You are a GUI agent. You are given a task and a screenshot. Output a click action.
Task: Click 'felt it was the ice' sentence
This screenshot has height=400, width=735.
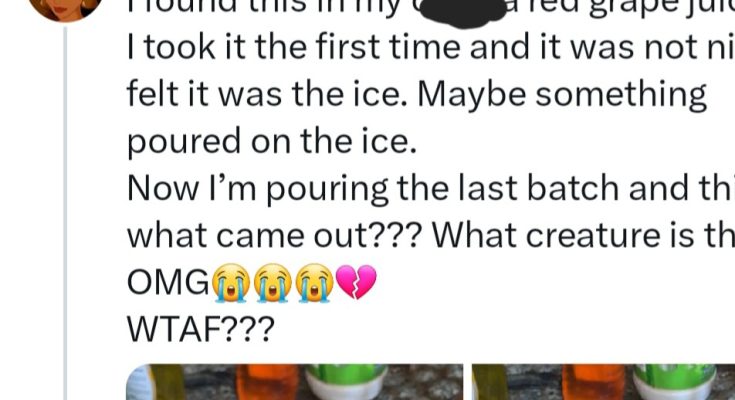coord(268,94)
